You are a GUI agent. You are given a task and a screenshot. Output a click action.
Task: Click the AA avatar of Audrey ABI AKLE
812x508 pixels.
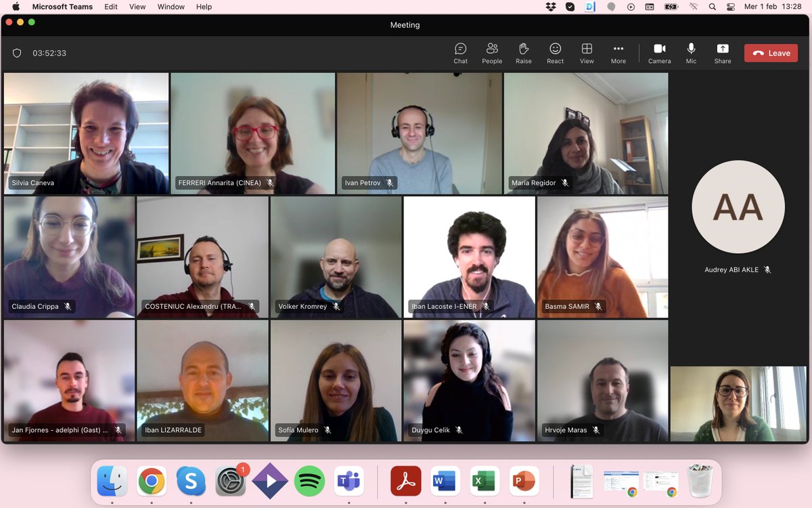click(x=738, y=207)
